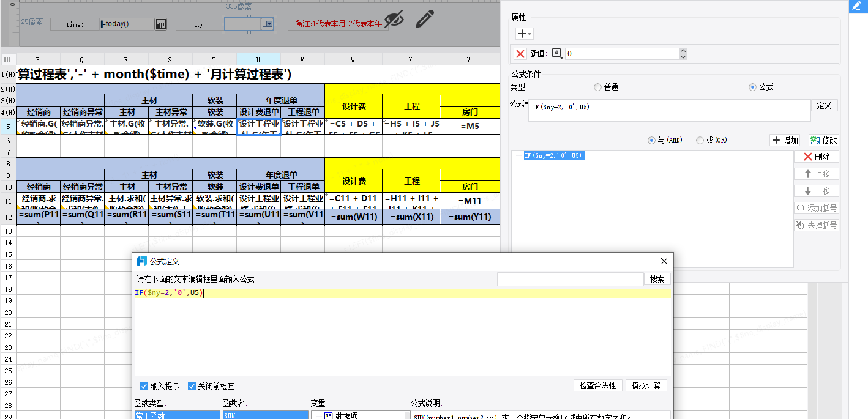Remove the 新值 property with red X
This screenshot has height=419, width=868.
tap(520, 54)
